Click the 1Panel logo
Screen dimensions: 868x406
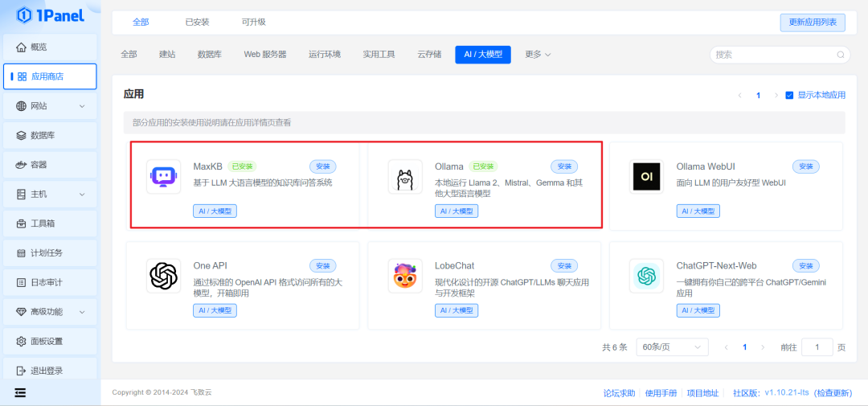click(50, 15)
